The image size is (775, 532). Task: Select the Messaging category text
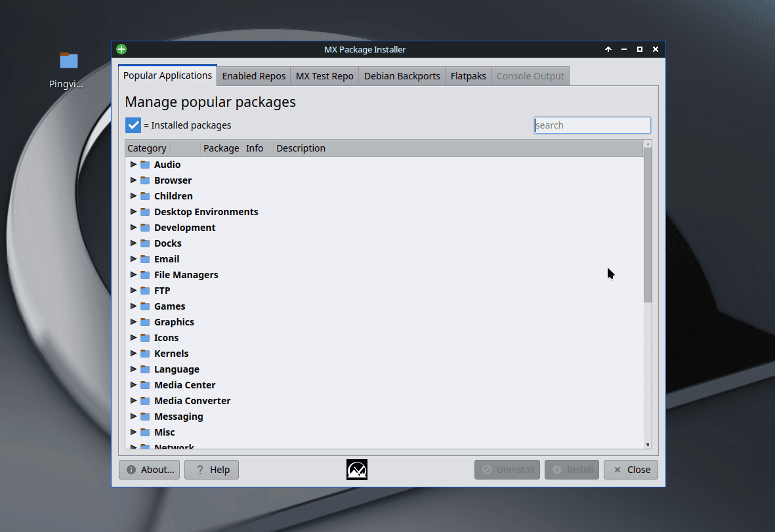pyautogui.click(x=178, y=417)
